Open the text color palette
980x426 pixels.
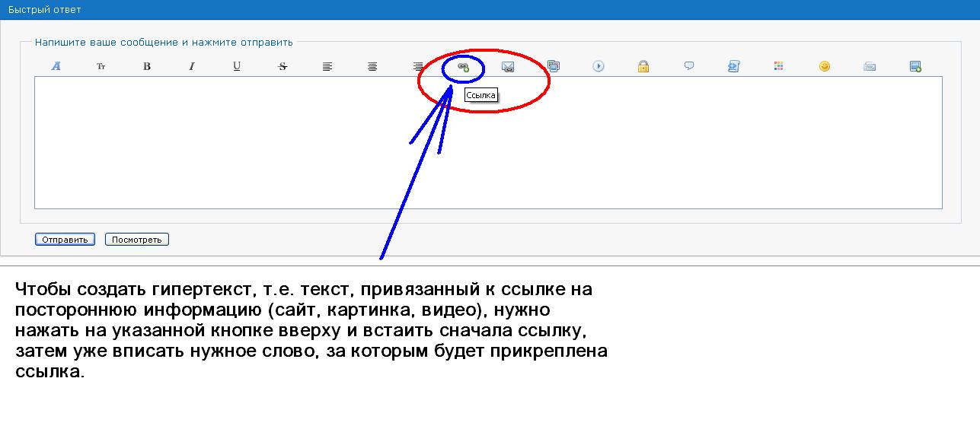[x=778, y=66]
